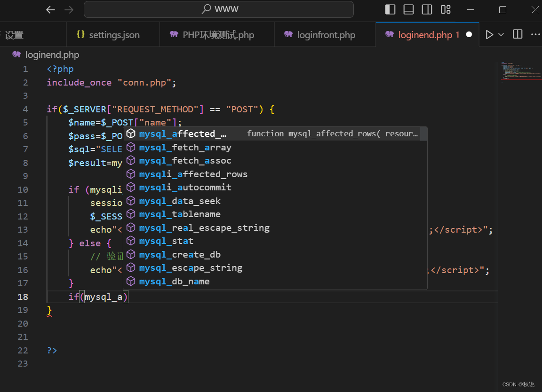Open the www command center search box

[x=218, y=9]
